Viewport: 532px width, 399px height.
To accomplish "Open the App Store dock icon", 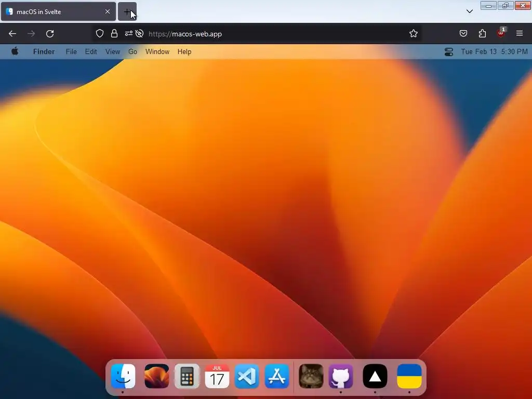I will point(277,376).
